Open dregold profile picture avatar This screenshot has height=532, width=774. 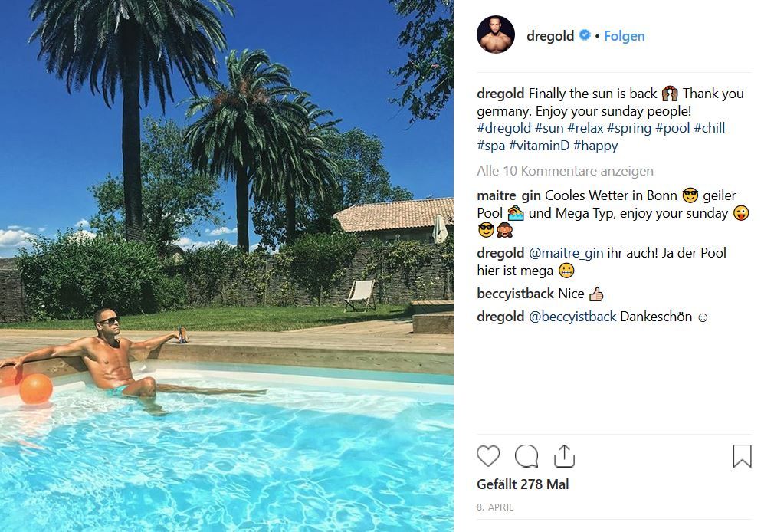(496, 34)
